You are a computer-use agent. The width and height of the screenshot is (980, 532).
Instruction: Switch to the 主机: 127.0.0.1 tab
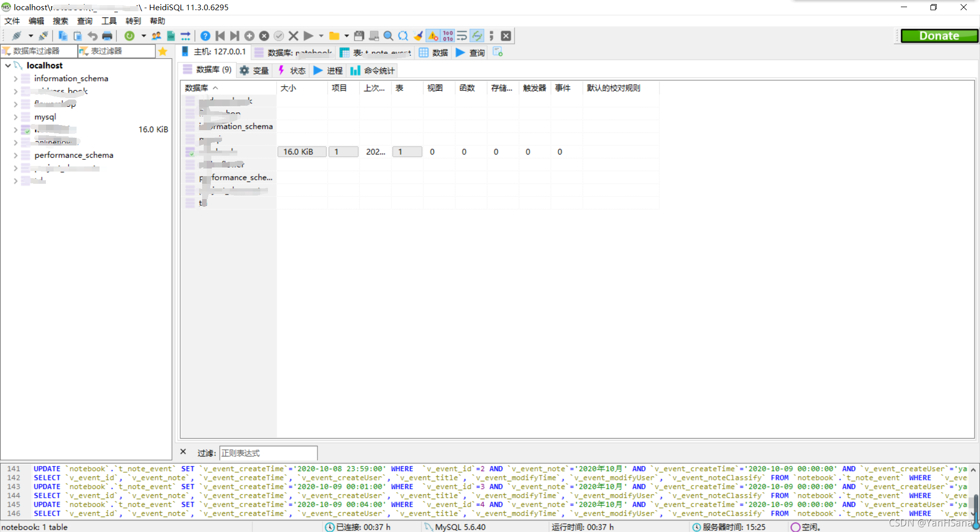click(214, 52)
